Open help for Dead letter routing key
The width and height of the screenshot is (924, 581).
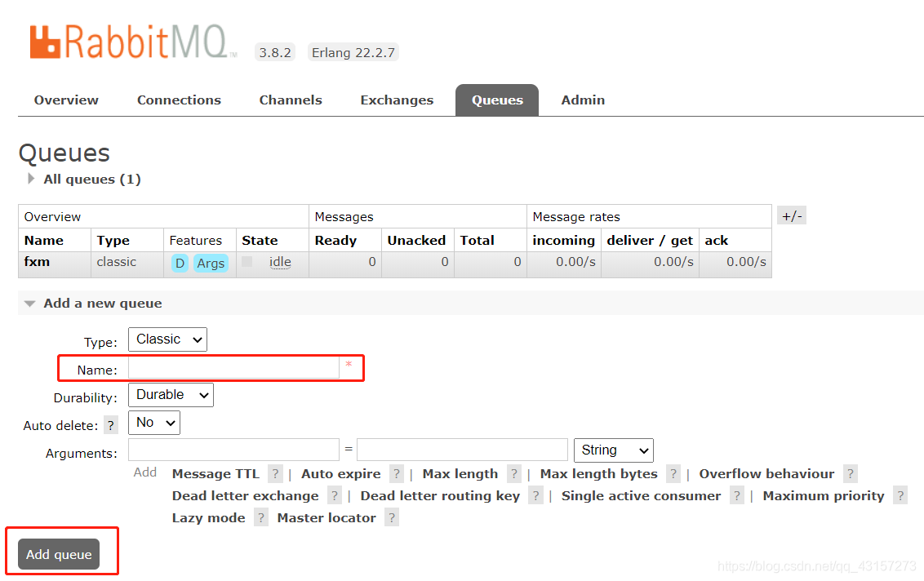tap(535, 495)
